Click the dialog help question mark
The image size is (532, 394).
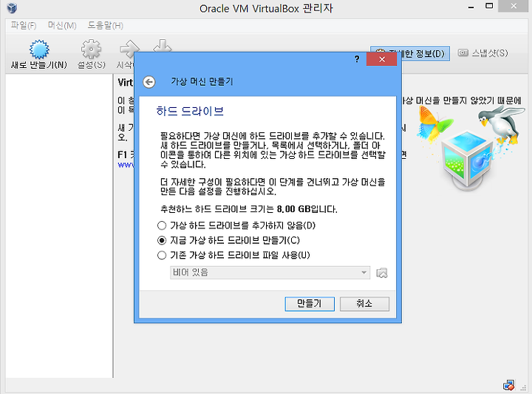[x=357, y=59]
